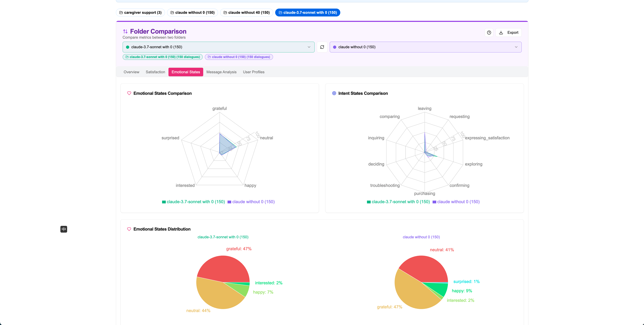Click folder icon on claude-3.7-sonnet chip
The height and width of the screenshot is (325, 644).
tap(280, 12)
